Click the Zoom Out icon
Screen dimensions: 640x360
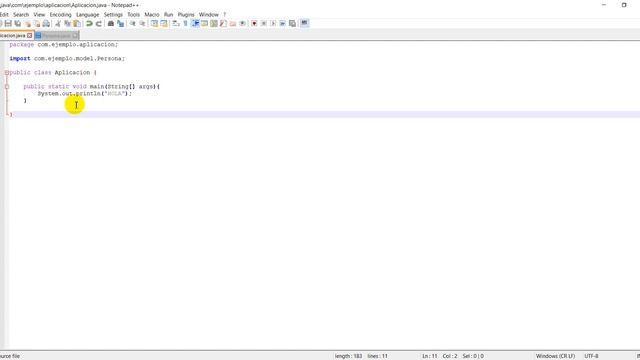click(142, 24)
